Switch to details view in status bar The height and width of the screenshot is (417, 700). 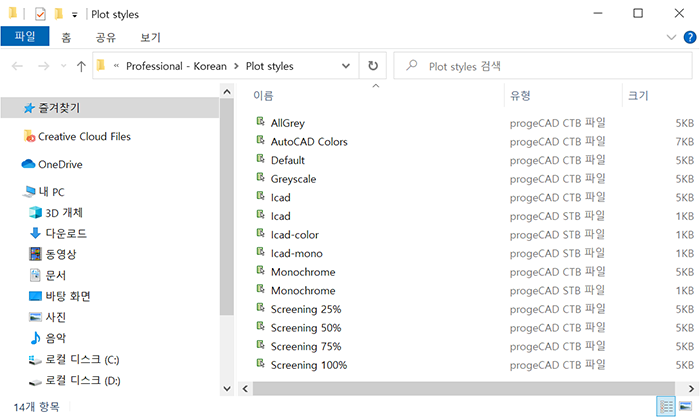pos(666,405)
